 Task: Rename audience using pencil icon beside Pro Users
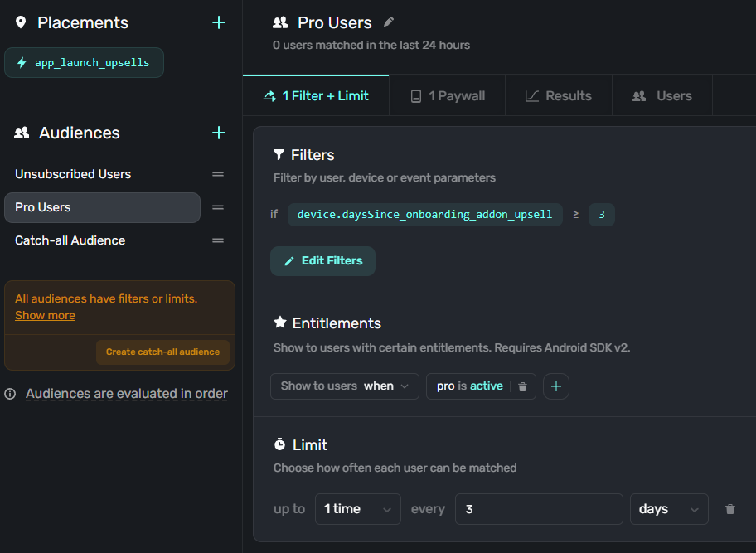coord(389,22)
